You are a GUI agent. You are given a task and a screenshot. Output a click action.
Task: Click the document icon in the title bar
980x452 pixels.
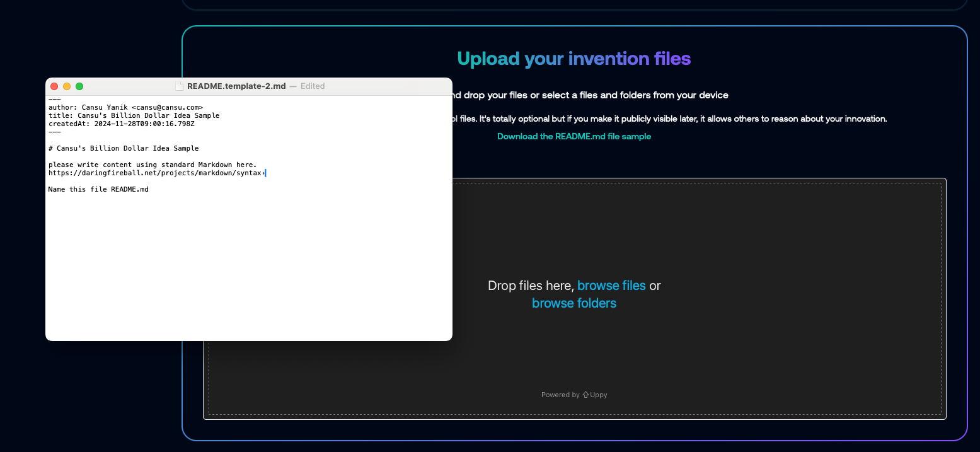[x=179, y=86]
